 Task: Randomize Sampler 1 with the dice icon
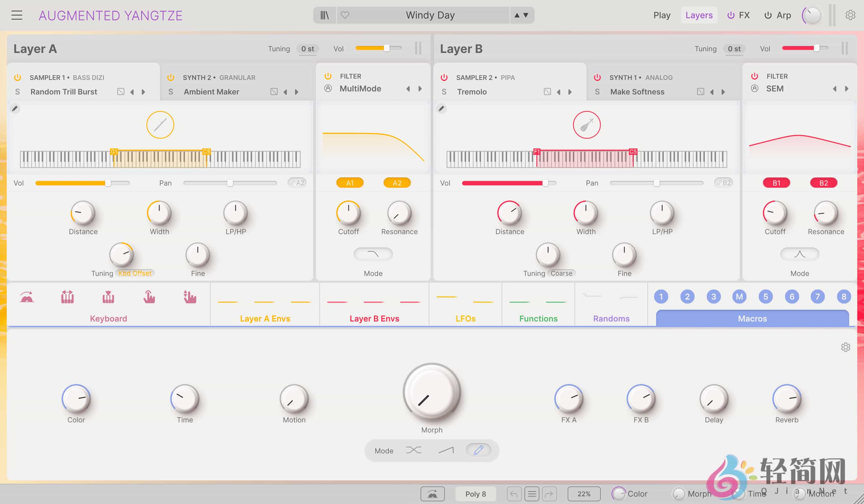click(x=121, y=91)
